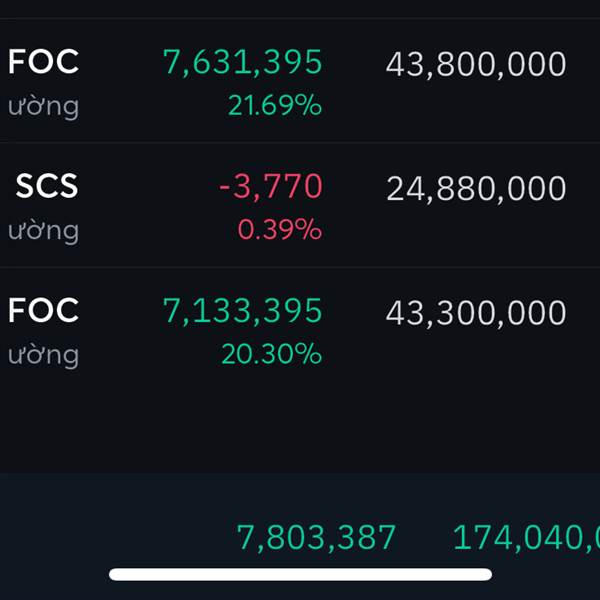Tap 'ường' label under the 20.30% FOC
Screen dimensions: 600x600
43,356
